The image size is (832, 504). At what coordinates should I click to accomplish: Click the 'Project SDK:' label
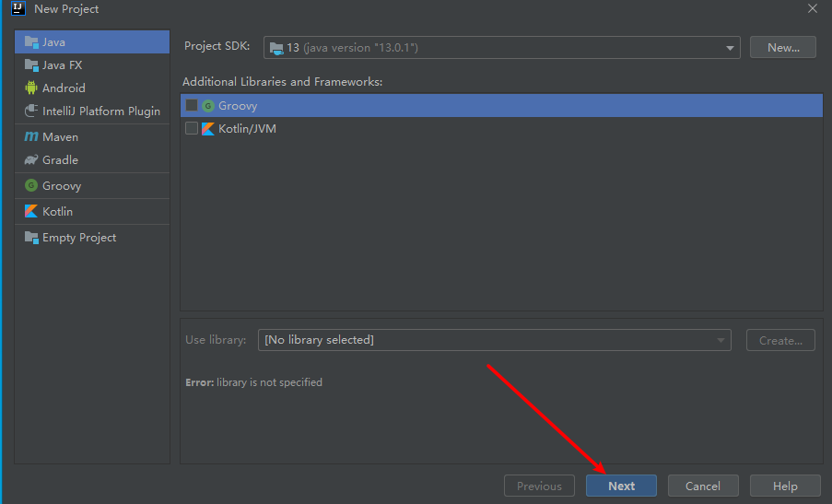coord(217,46)
